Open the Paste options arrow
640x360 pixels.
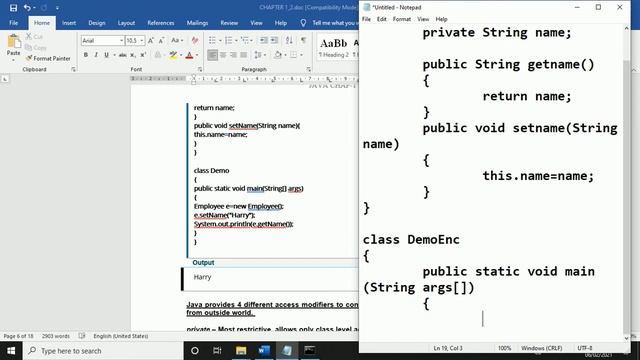click(13, 60)
